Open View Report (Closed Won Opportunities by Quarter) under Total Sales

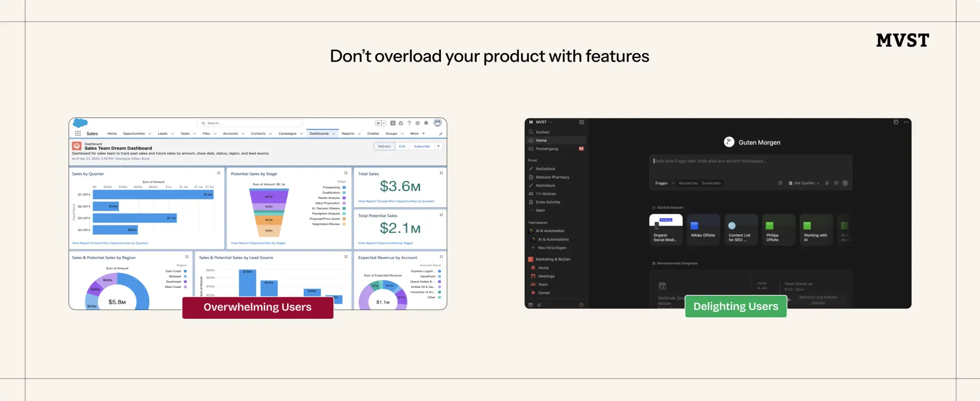(x=396, y=201)
